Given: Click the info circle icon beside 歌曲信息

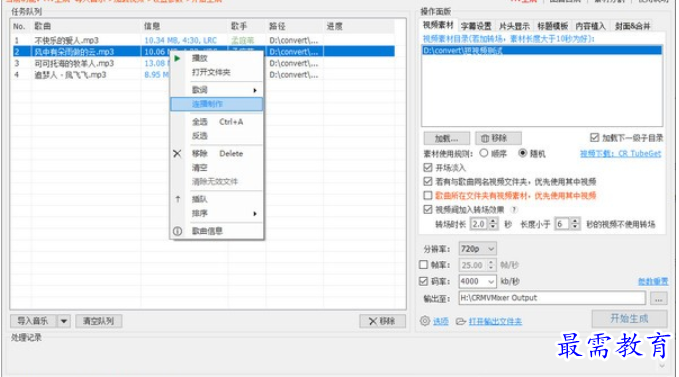Looking at the screenshot, I should (178, 231).
